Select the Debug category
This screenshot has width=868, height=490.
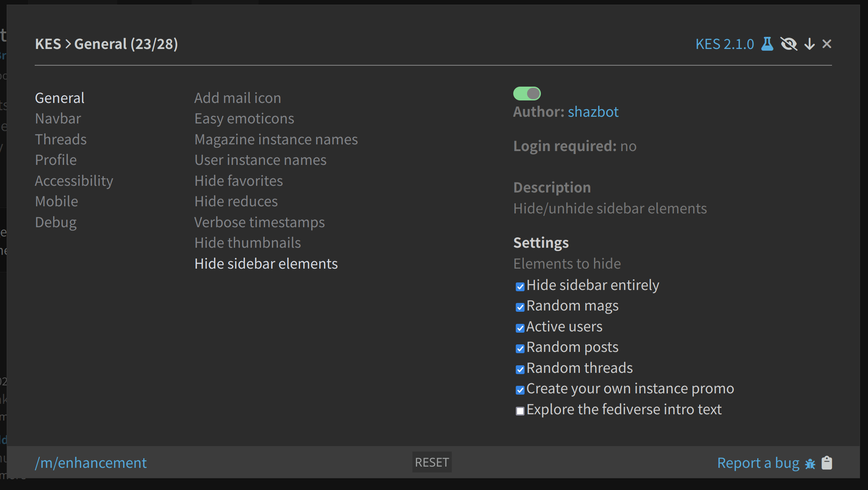(56, 222)
